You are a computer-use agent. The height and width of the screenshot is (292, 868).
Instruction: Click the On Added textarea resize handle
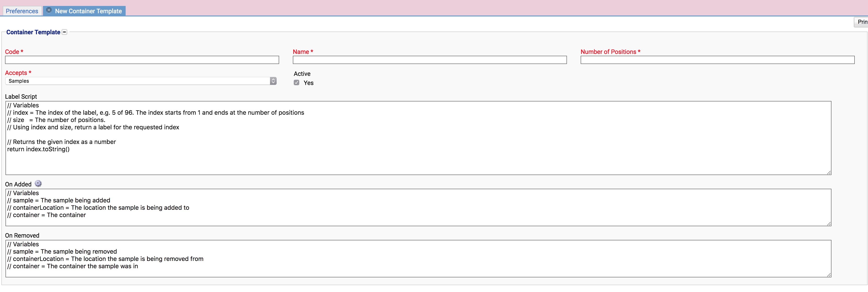click(828, 223)
